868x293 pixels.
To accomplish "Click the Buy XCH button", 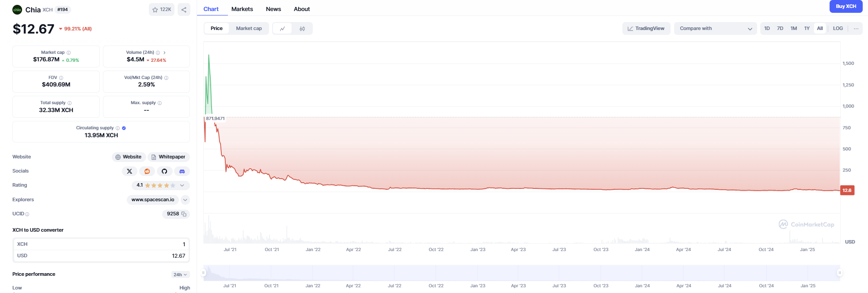I will tap(845, 7).
